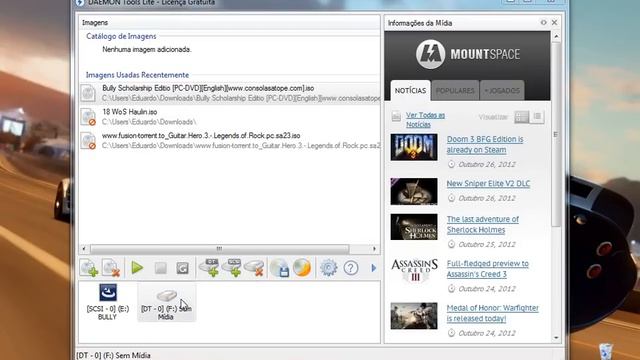Click the MountSpace logo

click(468, 54)
